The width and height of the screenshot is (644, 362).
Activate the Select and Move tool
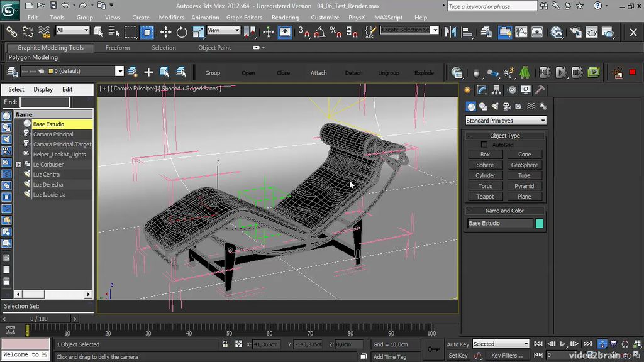click(x=165, y=31)
